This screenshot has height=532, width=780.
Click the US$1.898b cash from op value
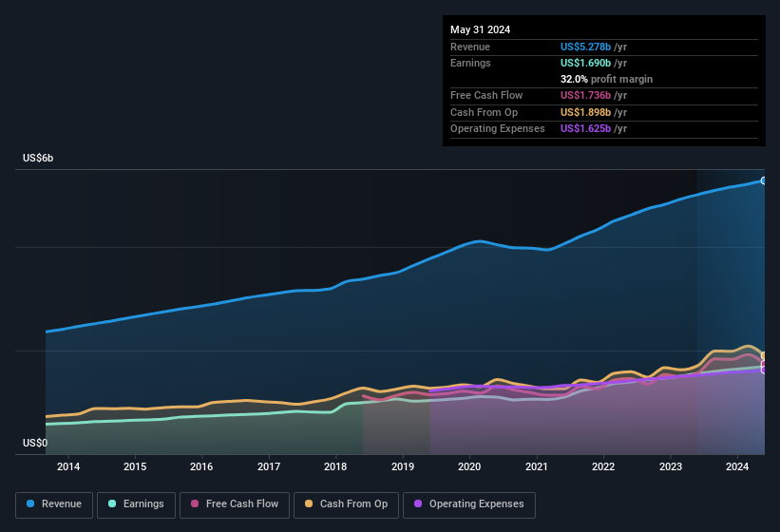click(x=585, y=112)
